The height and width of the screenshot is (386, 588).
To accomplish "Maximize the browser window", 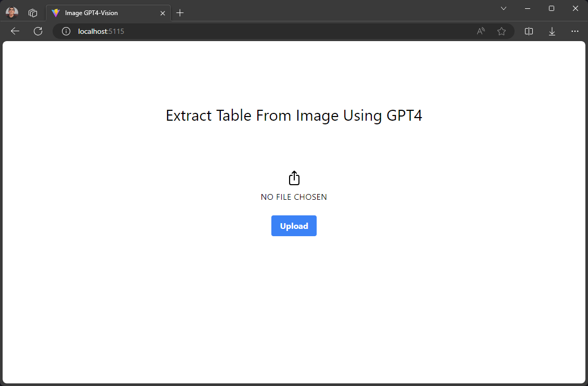I will pos(552,8).
